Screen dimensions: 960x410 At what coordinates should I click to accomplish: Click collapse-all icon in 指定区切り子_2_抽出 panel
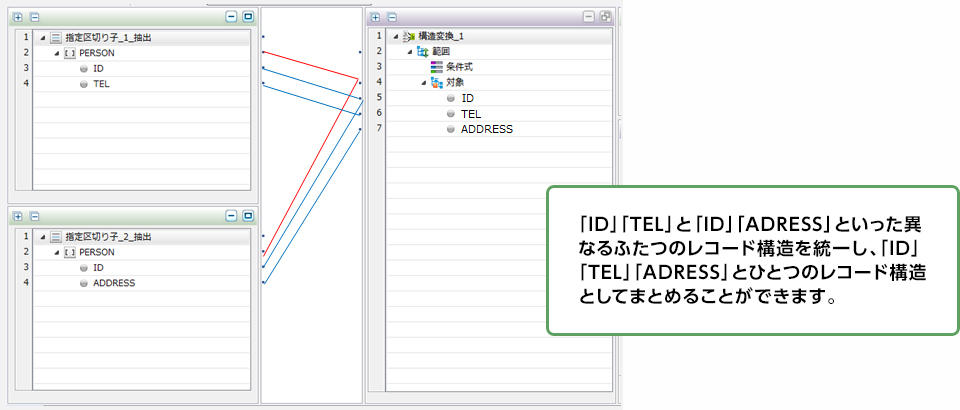pos(35,216)
